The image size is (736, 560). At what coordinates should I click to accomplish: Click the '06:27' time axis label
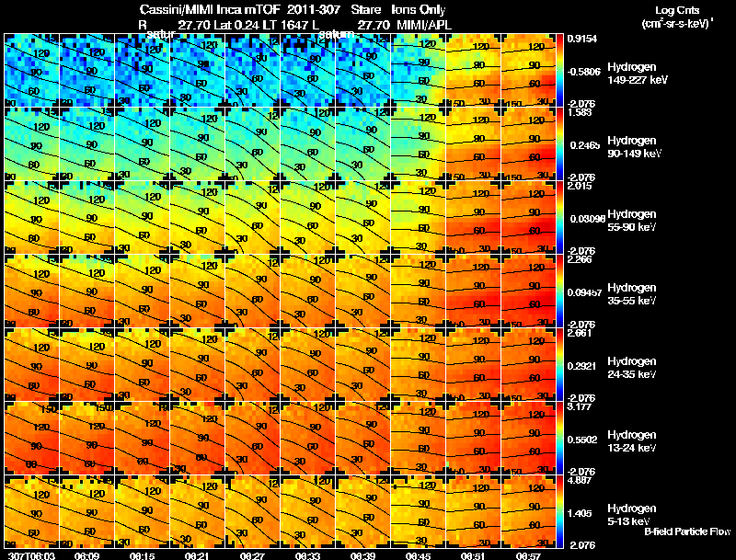(x=252, y=555)
